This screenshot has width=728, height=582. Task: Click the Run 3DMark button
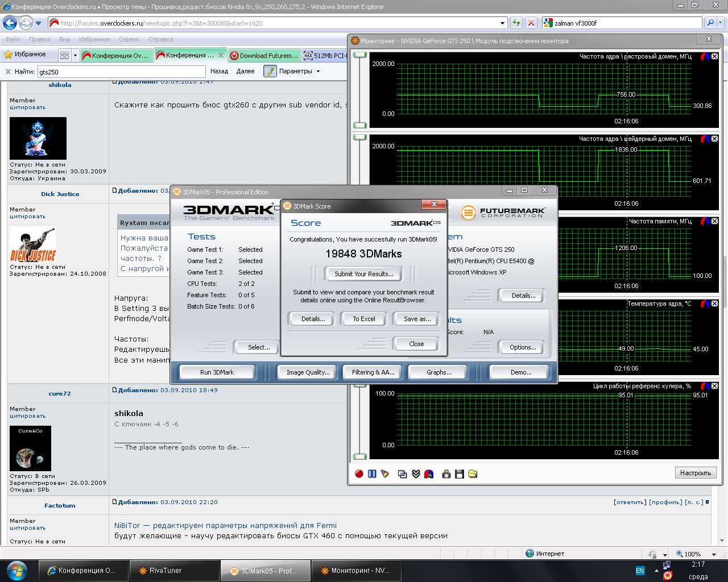(x=217, y=372)
